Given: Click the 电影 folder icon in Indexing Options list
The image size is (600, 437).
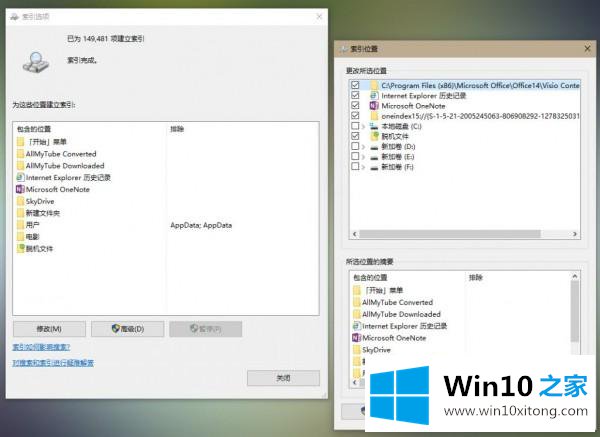Looking at the screenshot, I should click(20, 237).
